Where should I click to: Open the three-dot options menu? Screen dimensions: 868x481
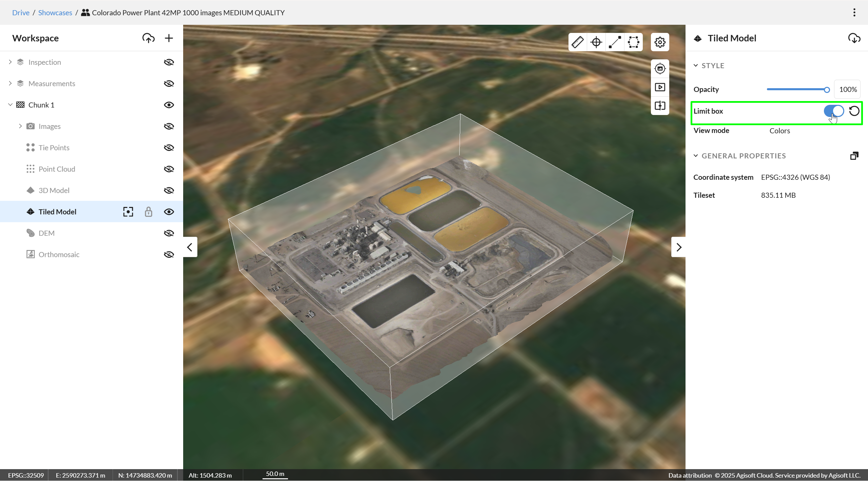(854, 13)
